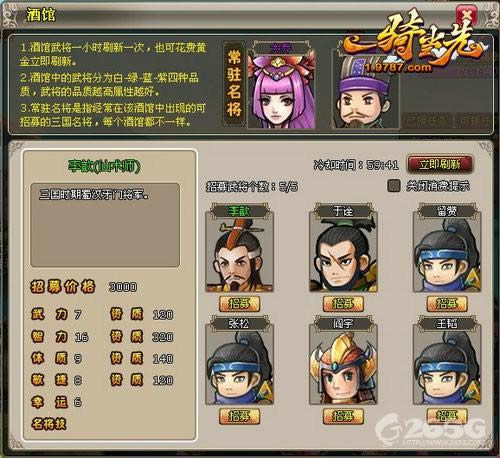Toggle 关闭消费提示 checkbox
The width and height of the screenshot is (500, 458).
pyautogui.click(x=394, y=186)
